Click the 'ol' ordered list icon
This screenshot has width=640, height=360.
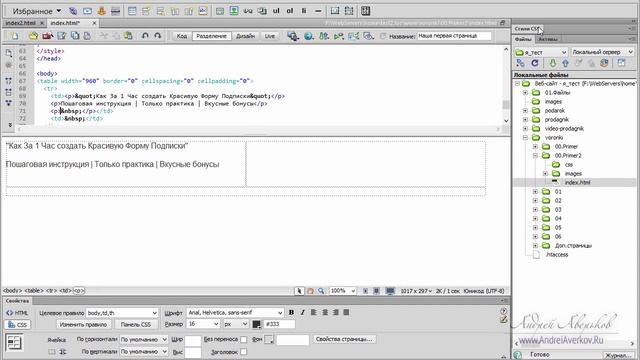(x=290, y=11)
